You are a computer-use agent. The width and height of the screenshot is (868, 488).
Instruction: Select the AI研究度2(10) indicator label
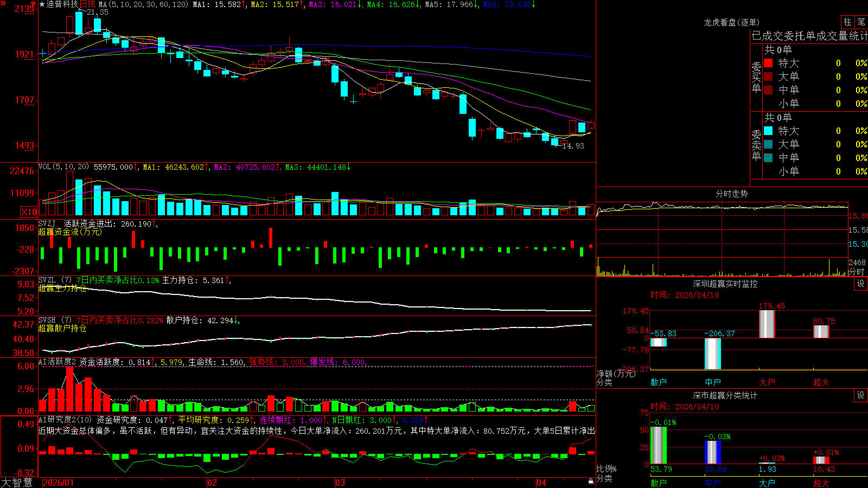(x=65, y=420)
